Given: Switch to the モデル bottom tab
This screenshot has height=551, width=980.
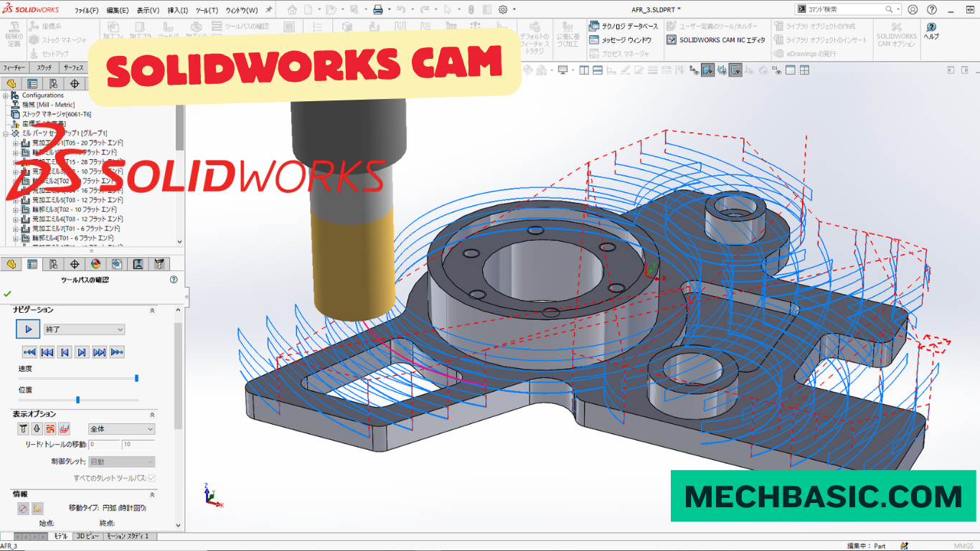Looking at the screenshot, I should point(60,536).
